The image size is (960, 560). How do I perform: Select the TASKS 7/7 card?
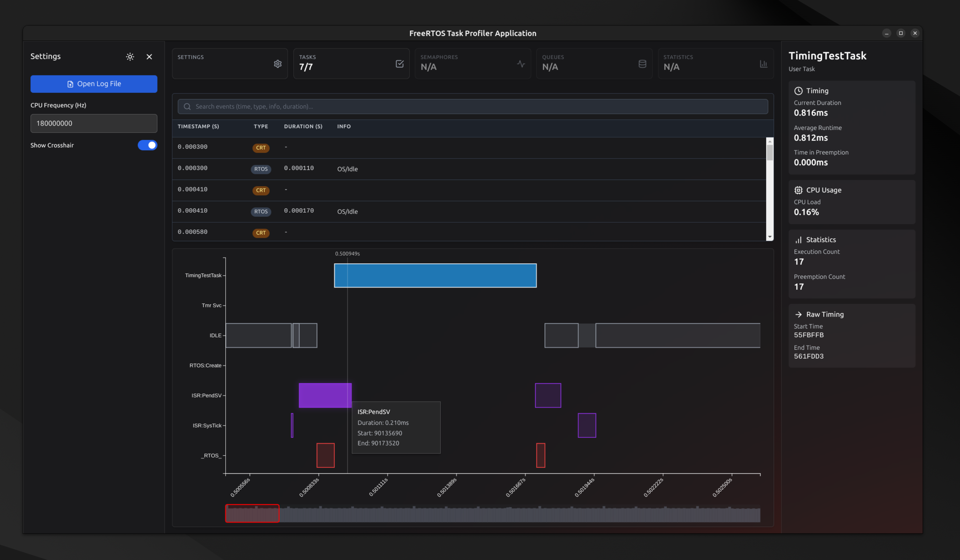pos(351,64)
